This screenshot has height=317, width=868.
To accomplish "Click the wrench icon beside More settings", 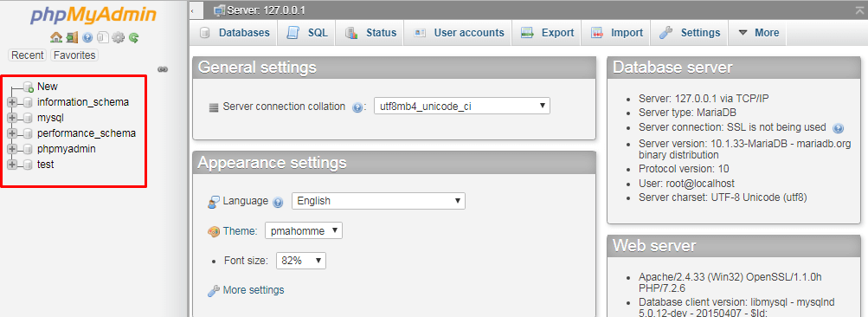I will tap(213, 290).
